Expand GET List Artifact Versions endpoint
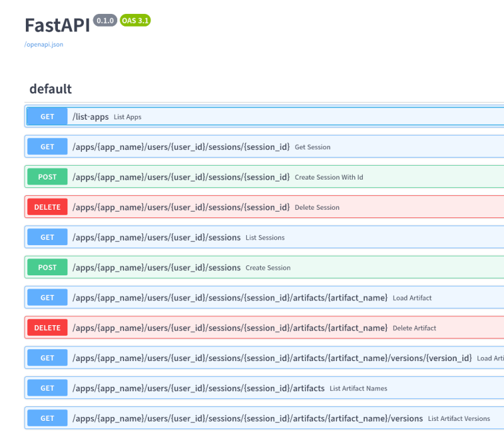504x431 pixels. point(265,418)
